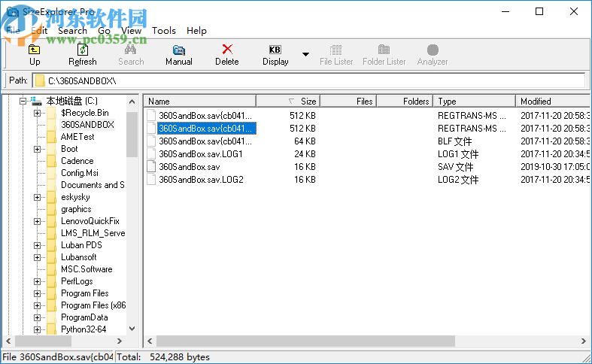The image size is (592, 364).
Task: Select the AMETest folder in tree
Action: point(77,137)
